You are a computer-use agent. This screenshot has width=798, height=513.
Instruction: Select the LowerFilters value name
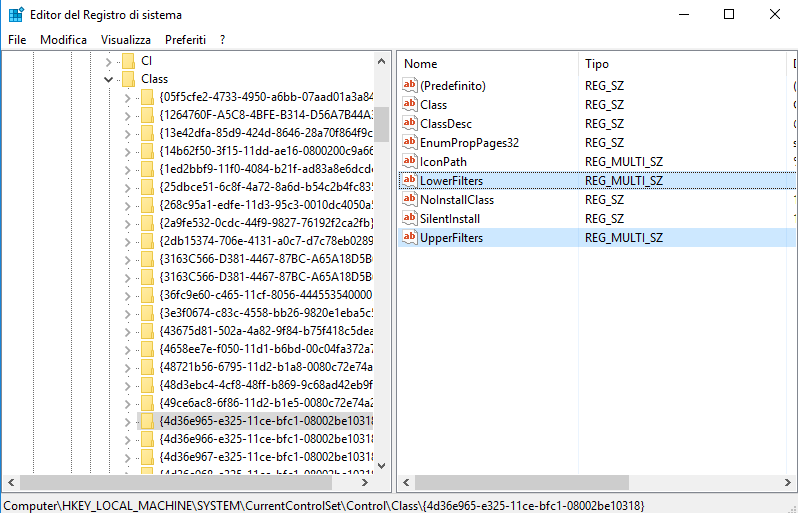point(451,181)
